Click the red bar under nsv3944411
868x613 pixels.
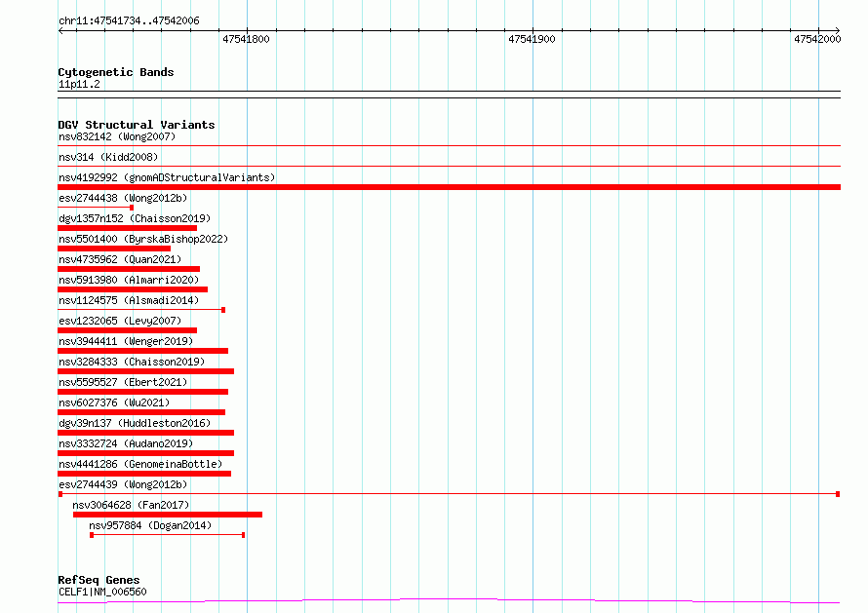(142, 351)
